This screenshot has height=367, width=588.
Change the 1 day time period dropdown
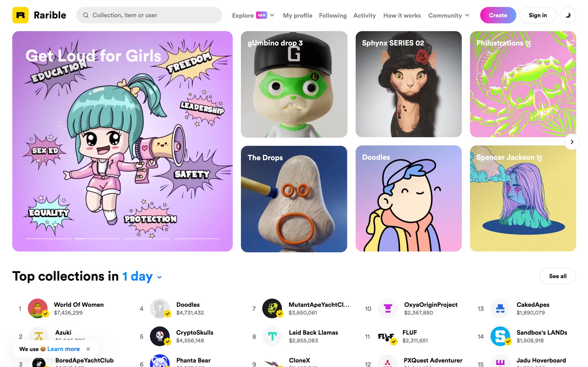[142, 276]
